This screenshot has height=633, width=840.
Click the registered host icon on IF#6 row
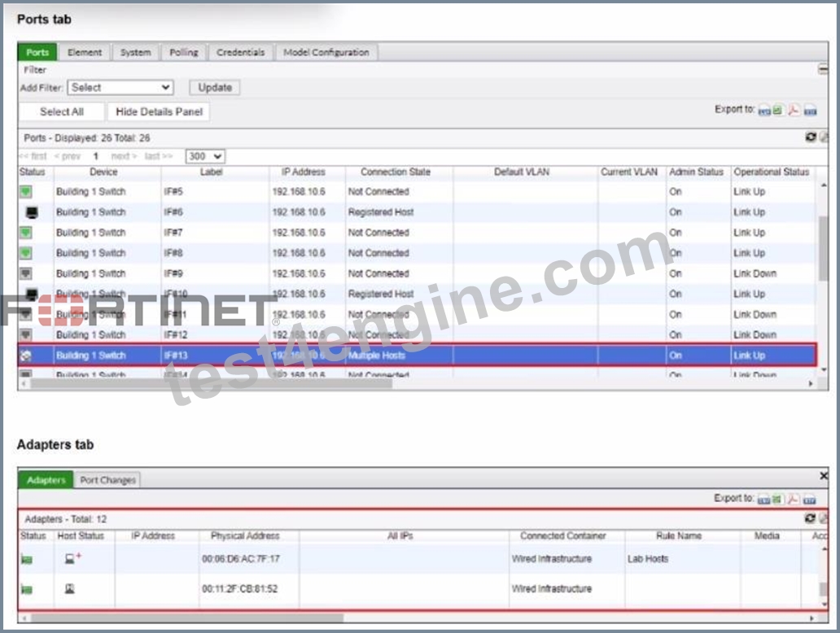click(x=32, y=212)
